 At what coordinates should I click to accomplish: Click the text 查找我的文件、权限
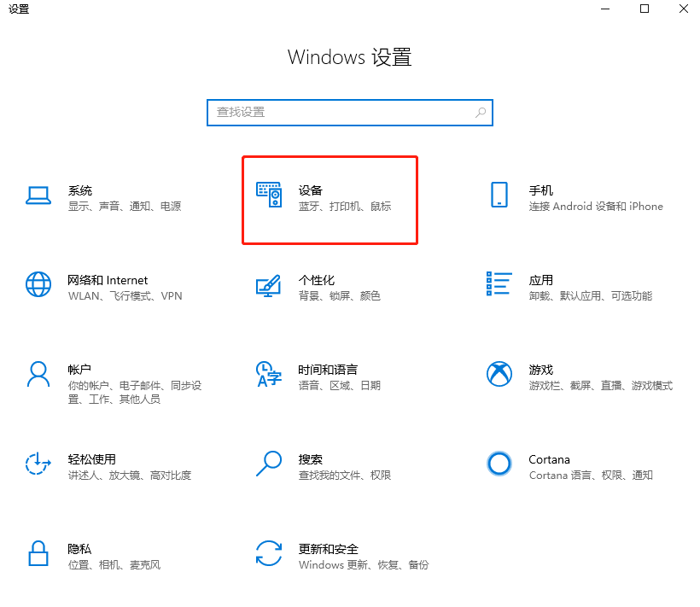[x=345, y=476]
